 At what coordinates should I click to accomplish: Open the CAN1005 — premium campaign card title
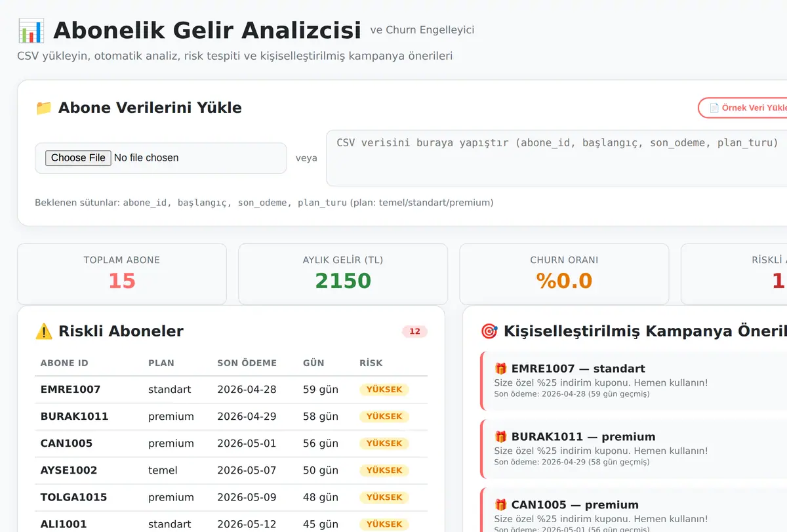[x=575, y=505]
